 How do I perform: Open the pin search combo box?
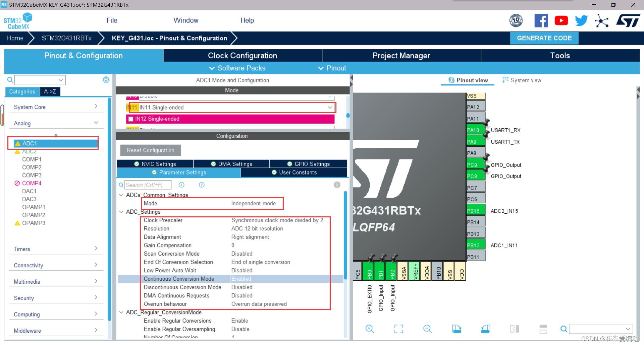[x=601, y=329]
